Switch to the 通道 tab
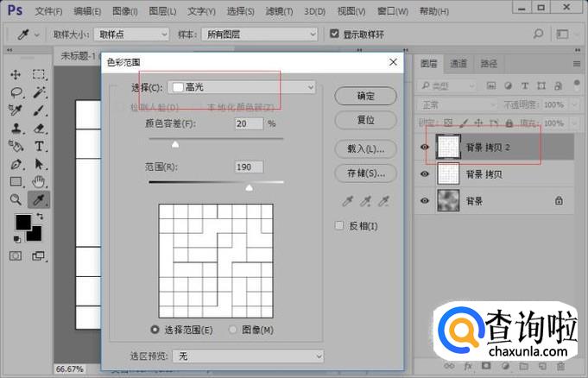588x378 pixels. tap(458, 63)
